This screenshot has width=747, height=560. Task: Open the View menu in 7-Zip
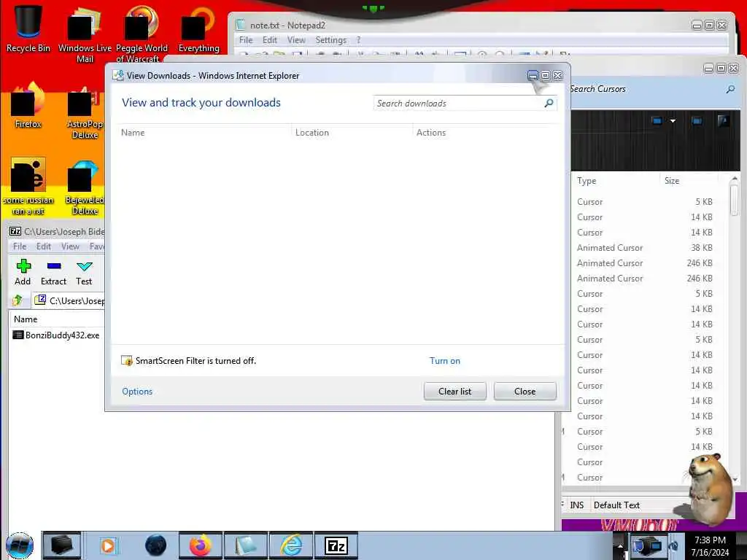pos(70,246)
